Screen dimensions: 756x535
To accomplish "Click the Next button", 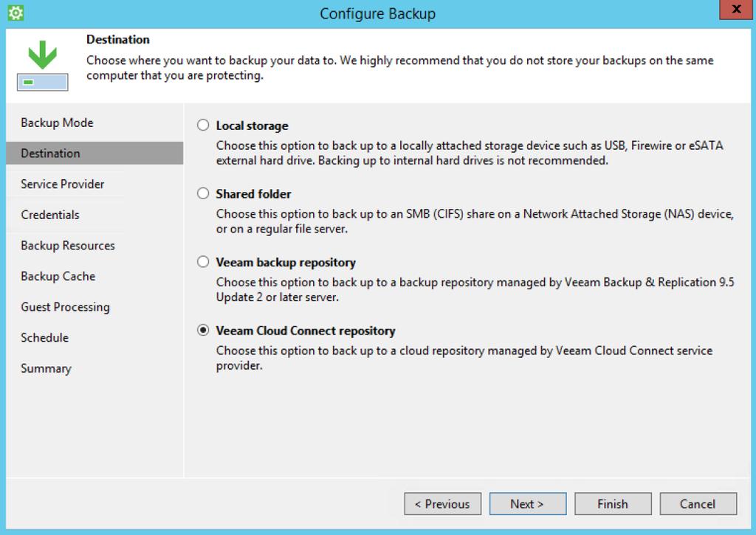I will [x=528, y=504].
